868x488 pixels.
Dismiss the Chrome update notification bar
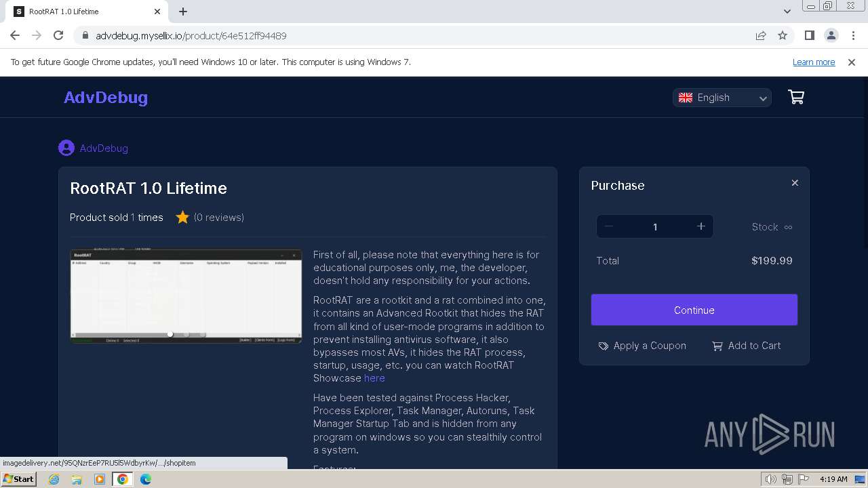(x=852, y=62)
